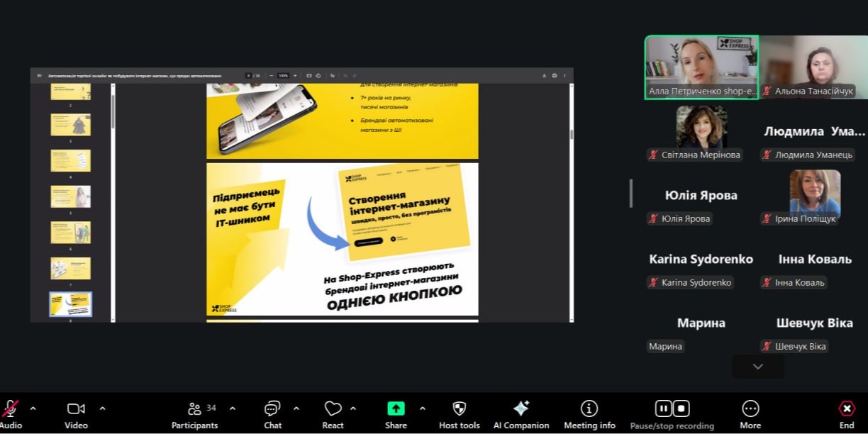This screenshot has height=434, width=868.
Task: Click the PDF zoom-in plus button
Action: click(x=295, y=75)
